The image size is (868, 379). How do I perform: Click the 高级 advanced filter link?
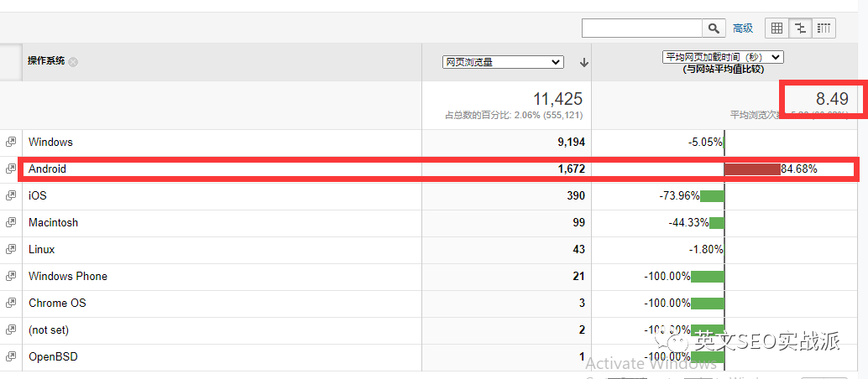tap(743, 29)
